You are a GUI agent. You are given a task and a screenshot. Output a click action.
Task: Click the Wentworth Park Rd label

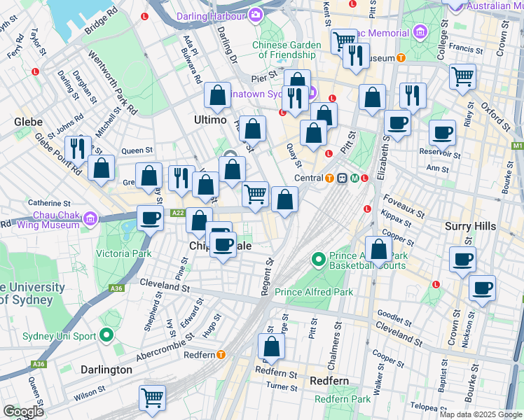[x=113, y=83]
